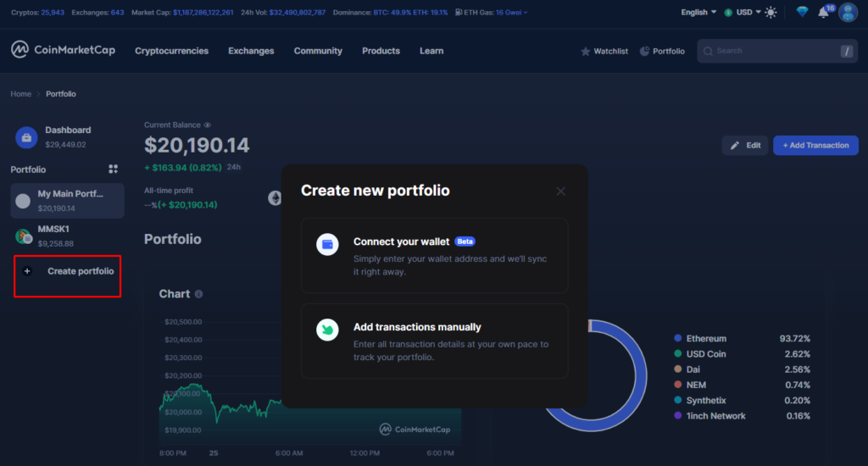
Task: Click the Chart info icon
Action: click(198, 294)
